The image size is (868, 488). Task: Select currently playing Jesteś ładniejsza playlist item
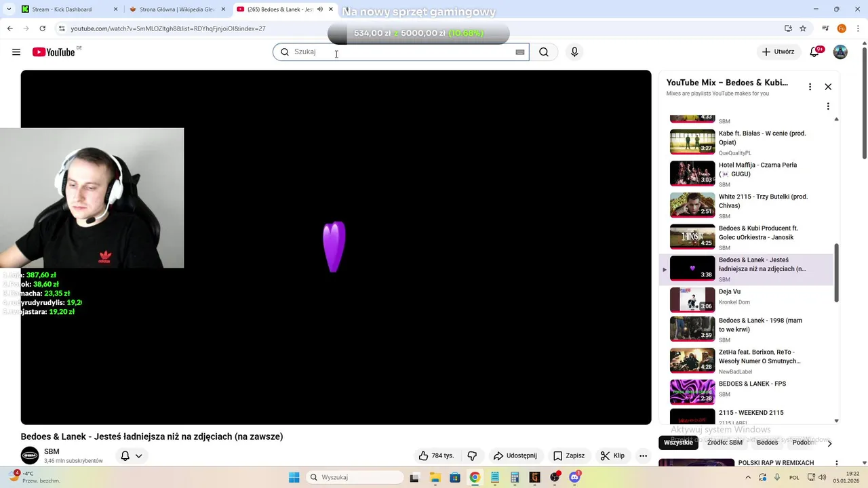(x=746, y=268)
